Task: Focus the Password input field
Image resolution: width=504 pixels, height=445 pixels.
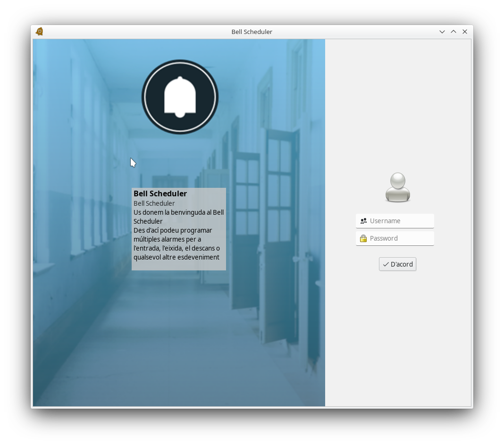Action: pos(400,238)
